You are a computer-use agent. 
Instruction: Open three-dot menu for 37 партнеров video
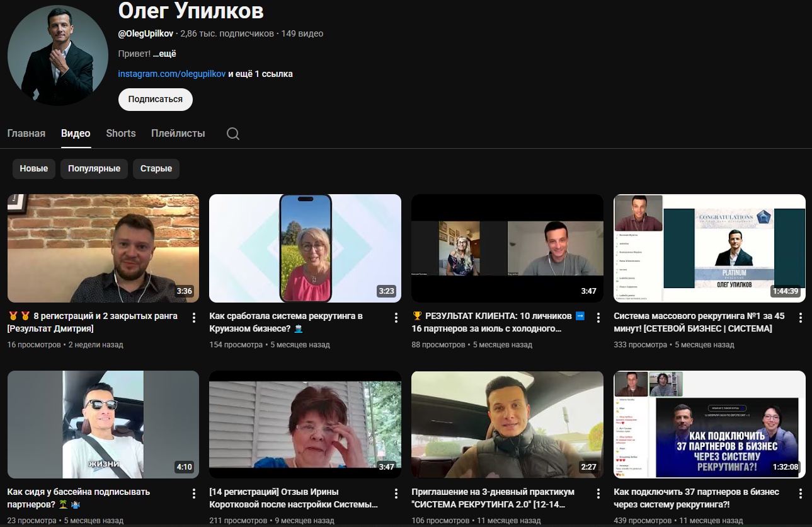[801, 493]
